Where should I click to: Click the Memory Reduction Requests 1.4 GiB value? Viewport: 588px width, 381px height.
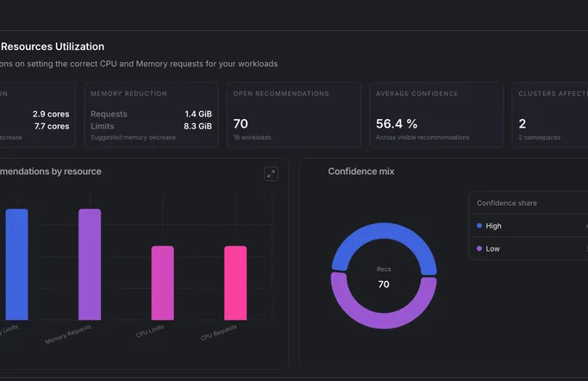[x=198, y=114]
